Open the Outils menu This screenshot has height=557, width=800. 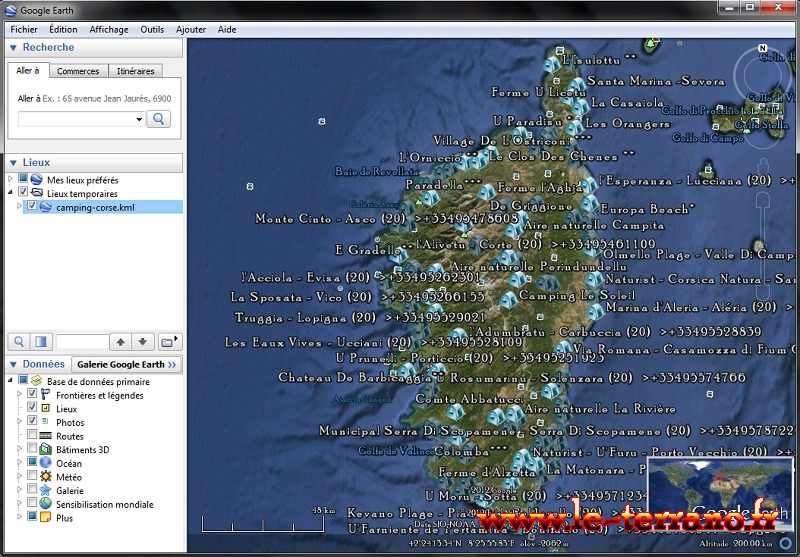coord(152,30)
